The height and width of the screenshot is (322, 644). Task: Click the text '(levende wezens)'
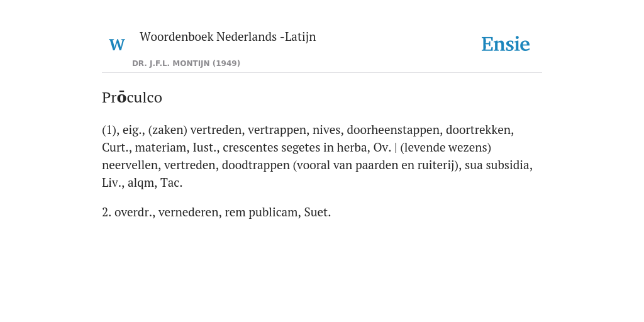tap(446, 147)
